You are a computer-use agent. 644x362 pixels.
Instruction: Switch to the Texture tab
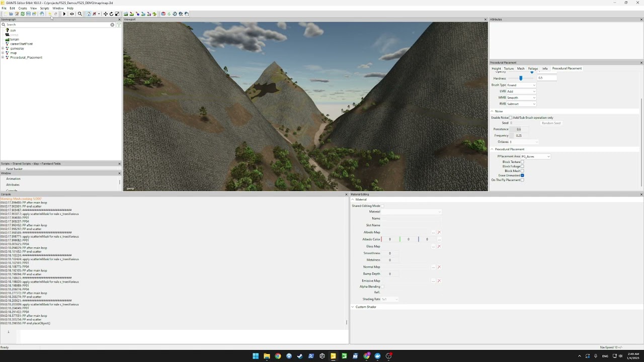click(509, 68)
